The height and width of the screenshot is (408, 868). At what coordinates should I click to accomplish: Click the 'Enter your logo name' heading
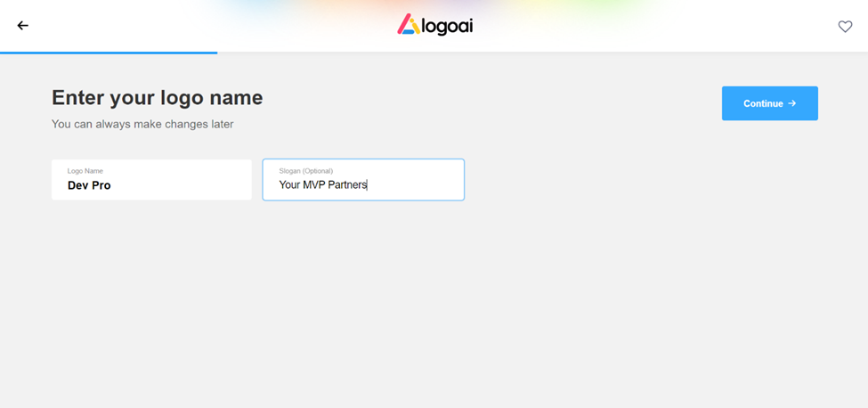158,98
